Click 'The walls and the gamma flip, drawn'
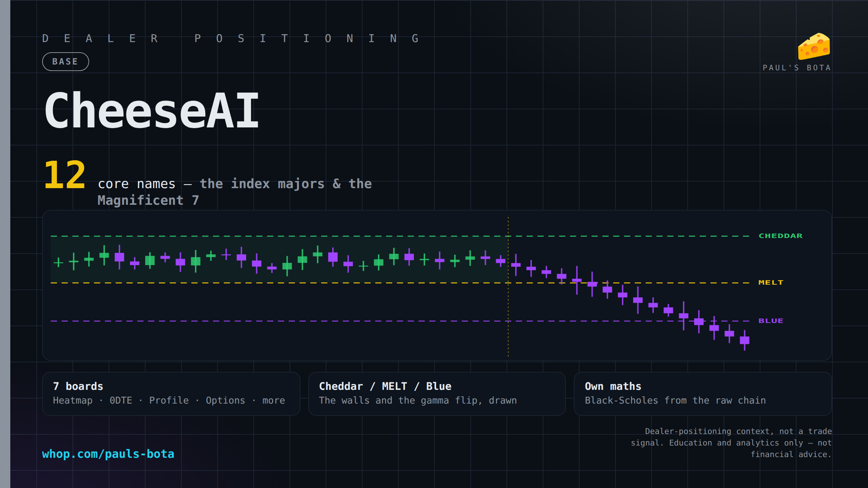Image resolution: width=868 pixels, height=488 pixels. (418, 401)
